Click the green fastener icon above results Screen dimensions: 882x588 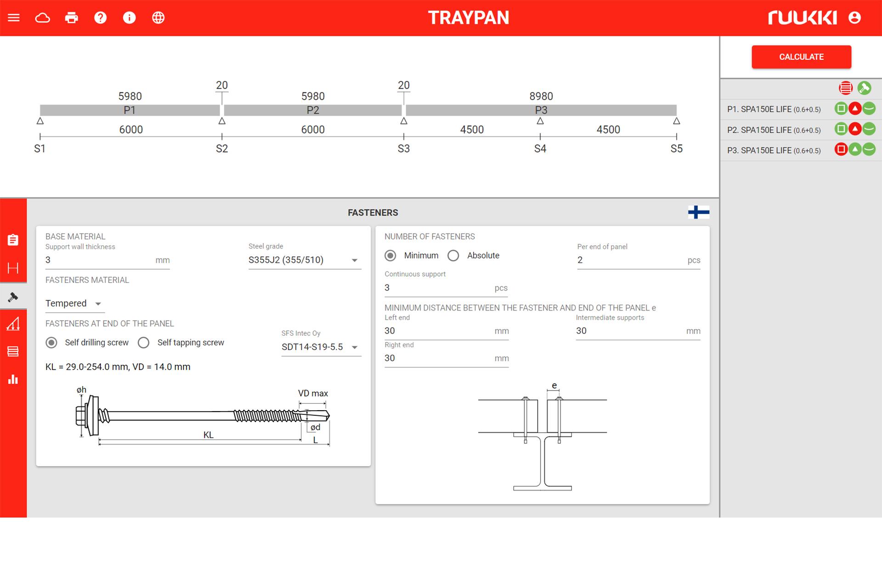864,88
